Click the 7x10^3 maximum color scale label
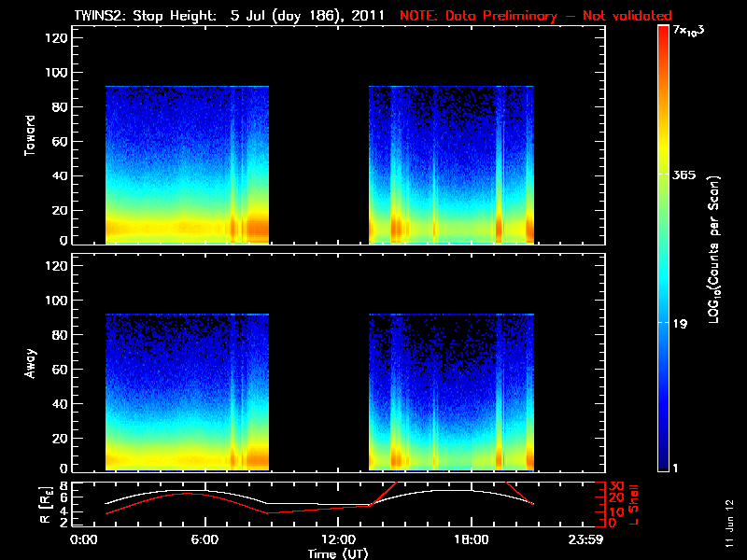This screenshot has height=560, width=747. pos(693,31)
